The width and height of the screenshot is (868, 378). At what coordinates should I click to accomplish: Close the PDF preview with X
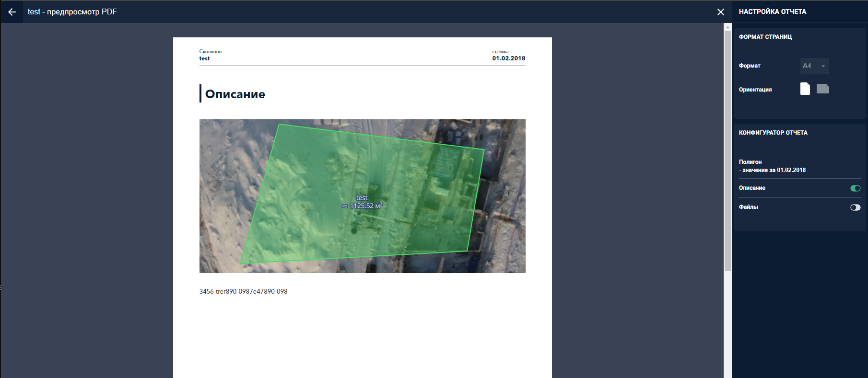click(720, 12)
